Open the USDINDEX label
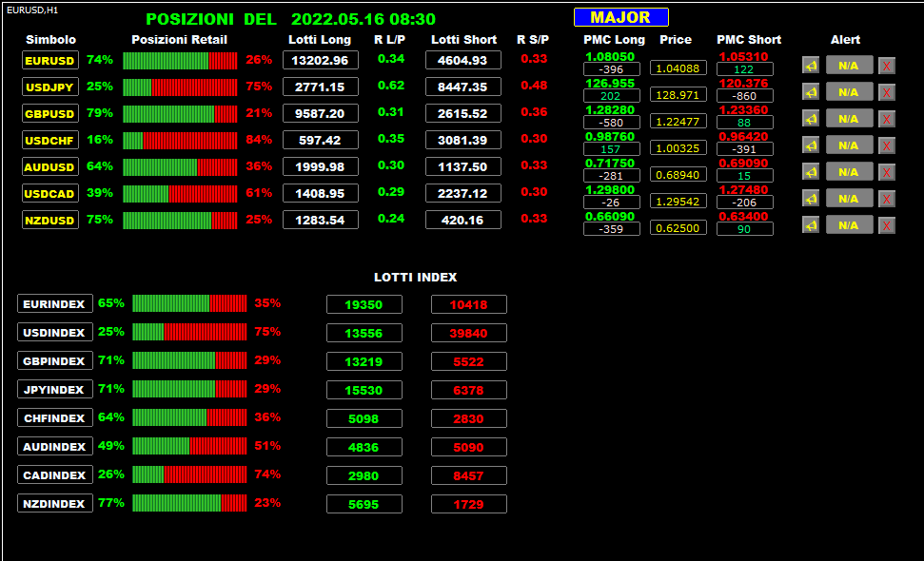Image resolution: width=924 pixels, height=561 pixels. pyautogui.click(x=55, y=332)
